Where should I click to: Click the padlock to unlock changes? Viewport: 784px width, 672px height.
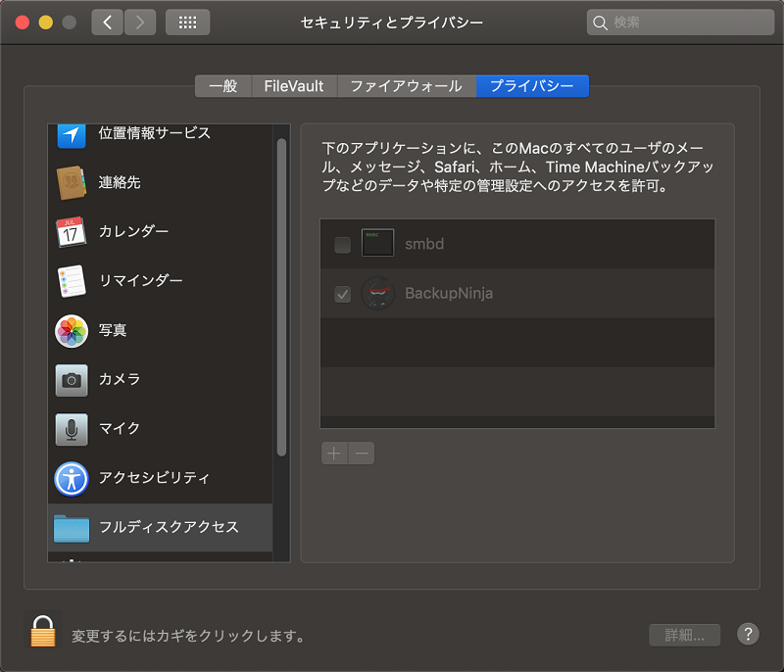tap(43, 631)
